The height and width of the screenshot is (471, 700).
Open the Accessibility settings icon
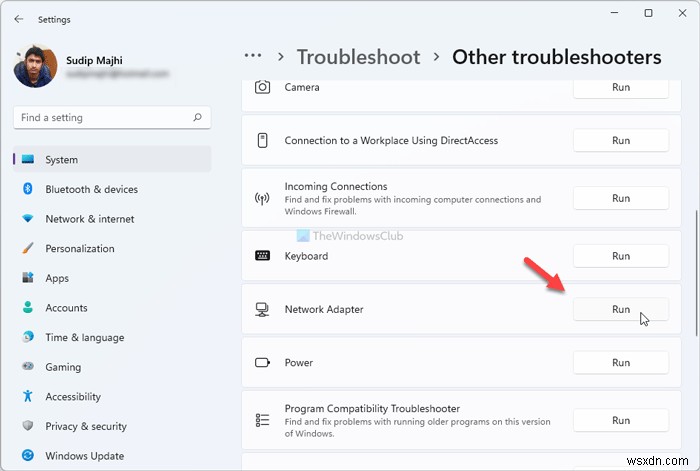pyautogui.click(x=28, y=397)
